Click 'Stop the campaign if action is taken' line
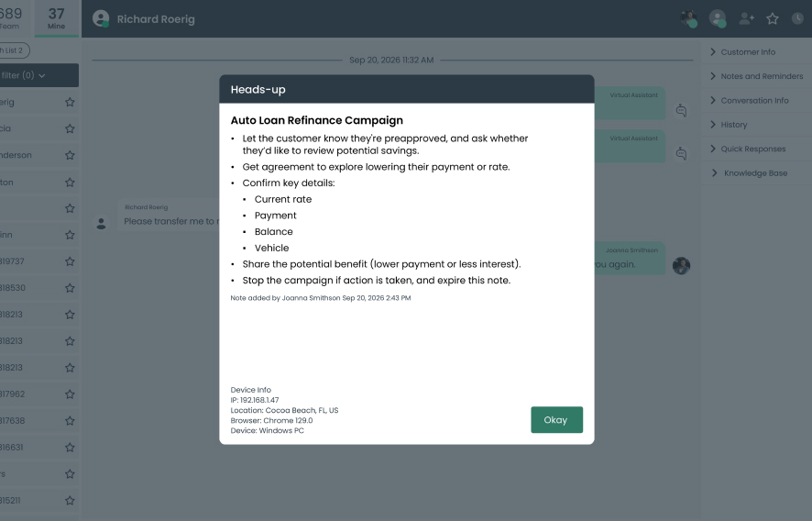 (377, 281)
